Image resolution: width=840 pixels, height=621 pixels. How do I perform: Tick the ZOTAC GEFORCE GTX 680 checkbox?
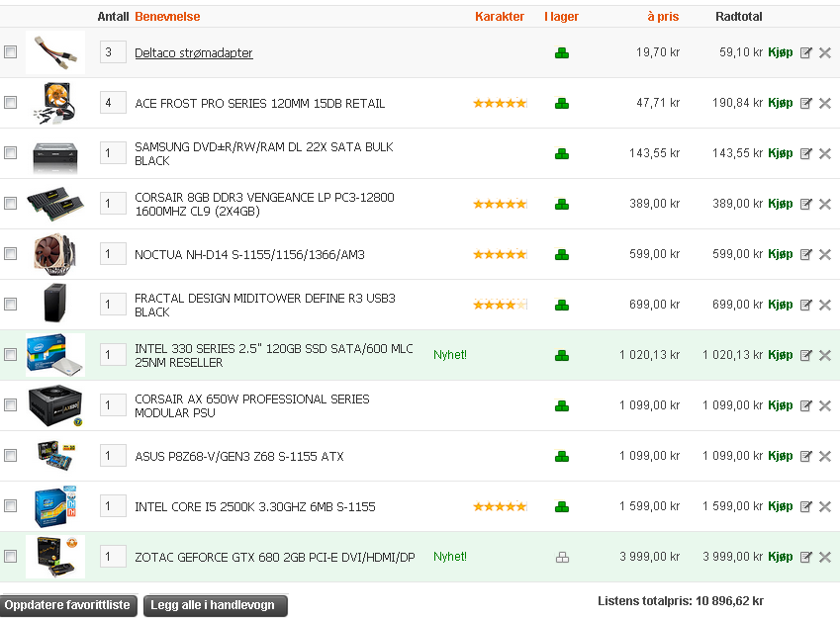tap(10, 556)
